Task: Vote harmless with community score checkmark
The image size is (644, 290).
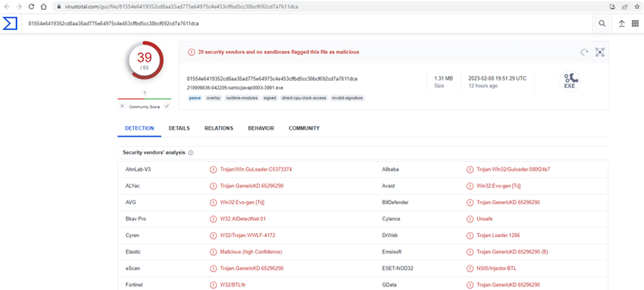Action: tap(167, 106)
